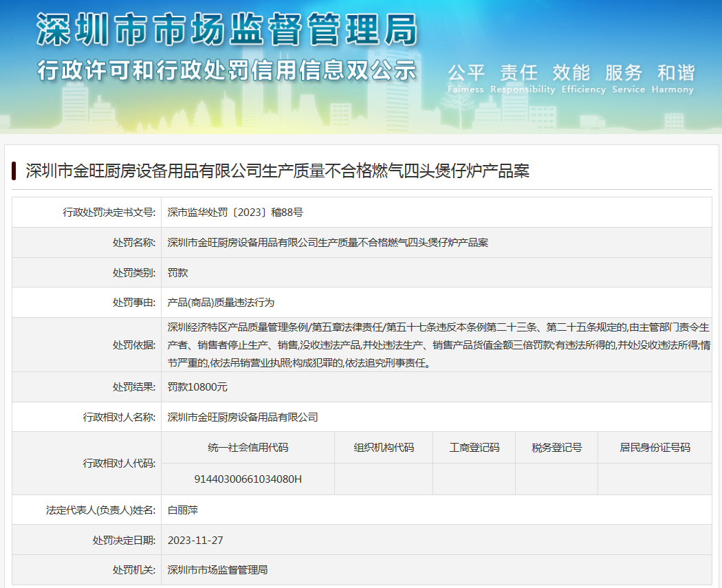Select the document number ending 稽88号
The width and height of the screenshot is (722, 588).
(x=235, y=213)
